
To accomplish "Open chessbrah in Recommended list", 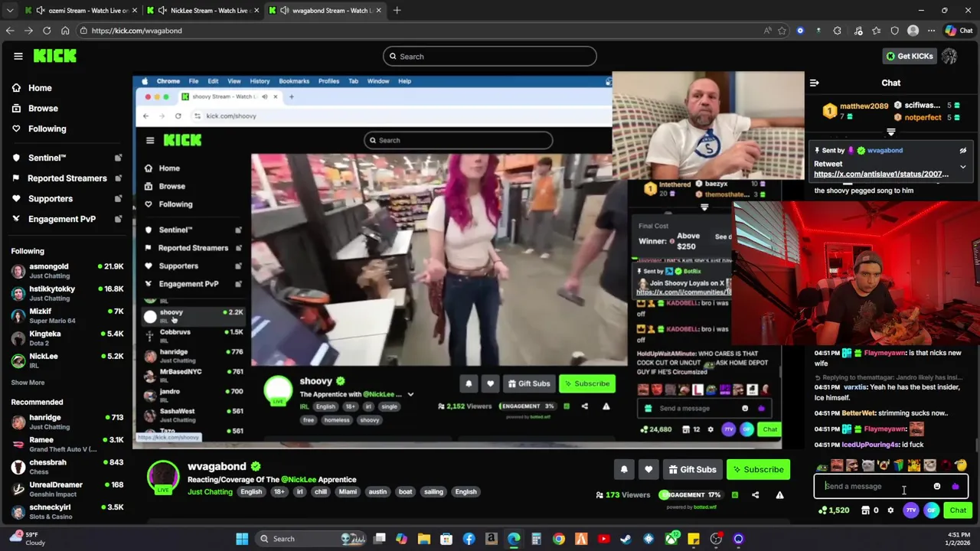I will 67,467.
